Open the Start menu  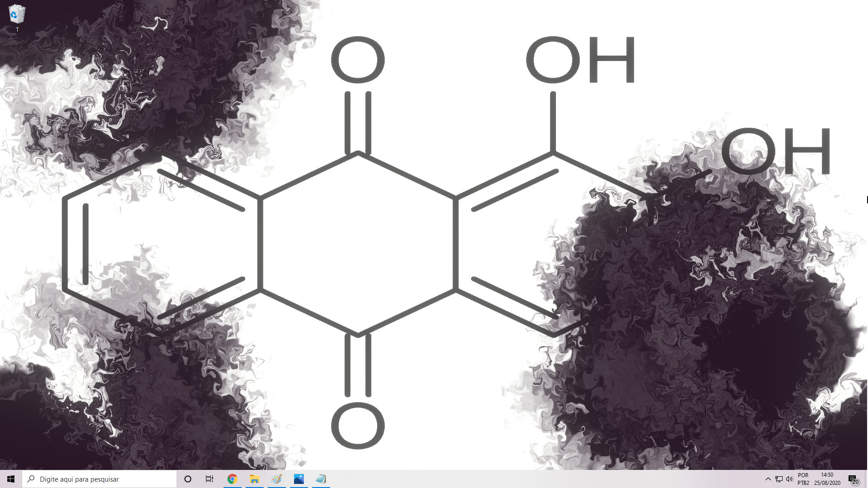10,479
